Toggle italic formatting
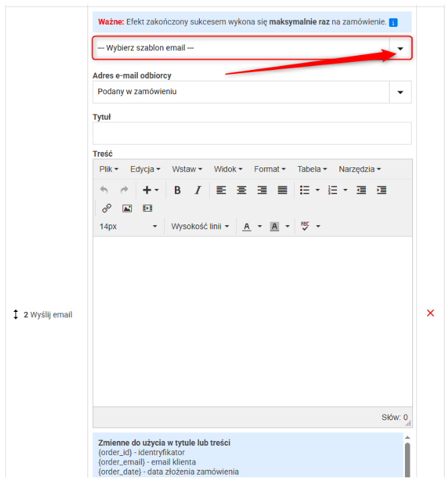Viewport: 448px width, 482px height. tap(198, 190)
